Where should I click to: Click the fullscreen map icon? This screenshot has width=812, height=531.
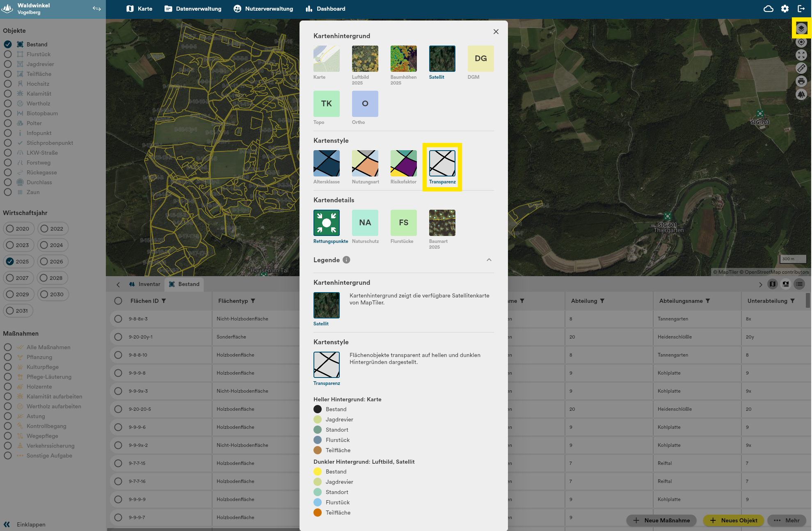point(801,55)
